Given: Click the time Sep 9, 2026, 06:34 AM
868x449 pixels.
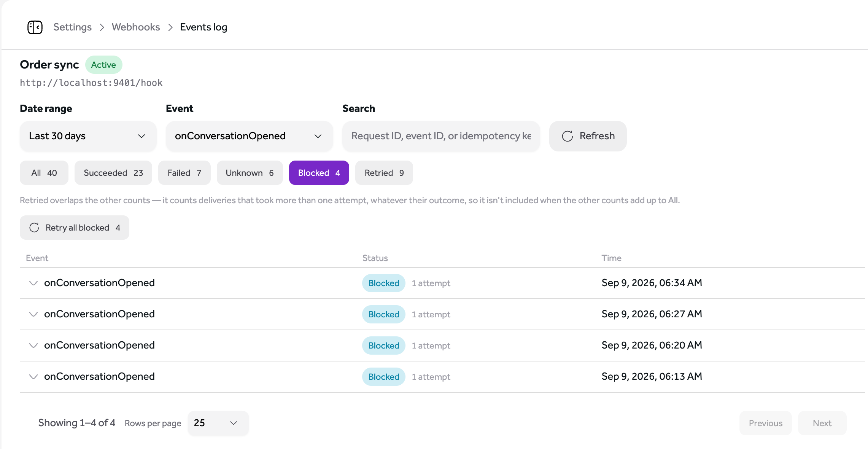Looking at the screenshot, I should coord(652,283).
